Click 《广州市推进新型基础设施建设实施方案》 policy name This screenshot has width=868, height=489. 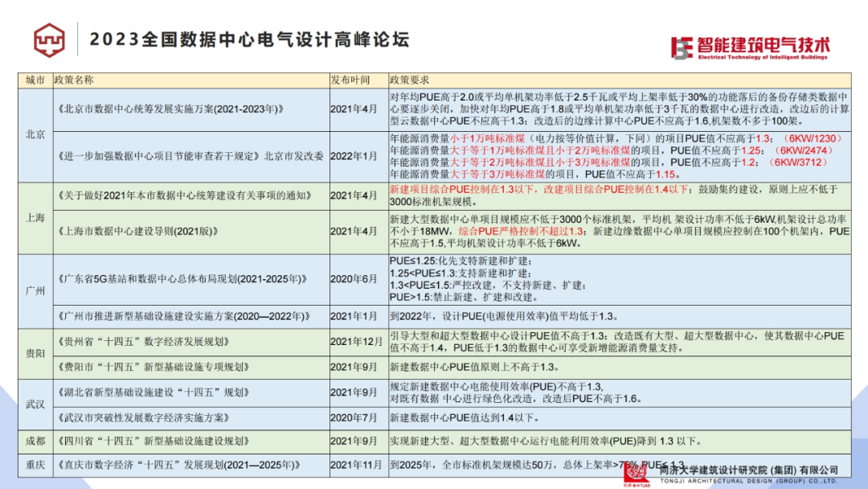tap(184, 317)
